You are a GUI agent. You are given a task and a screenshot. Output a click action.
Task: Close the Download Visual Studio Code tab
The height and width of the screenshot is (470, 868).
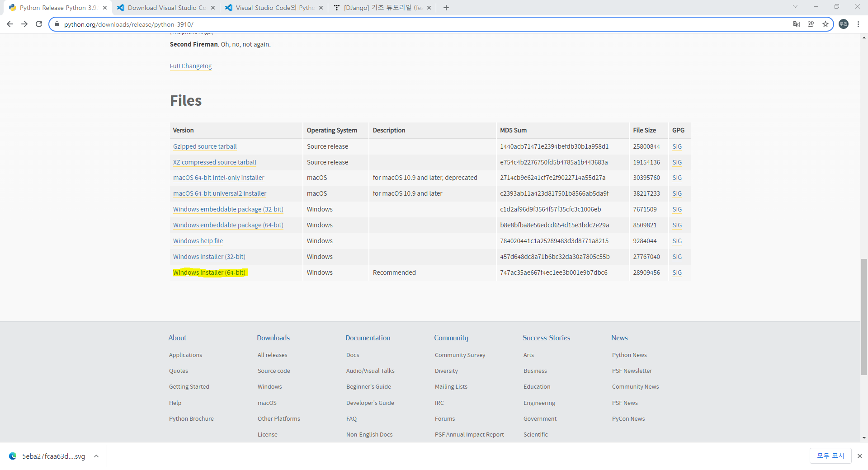pos(213,8)
